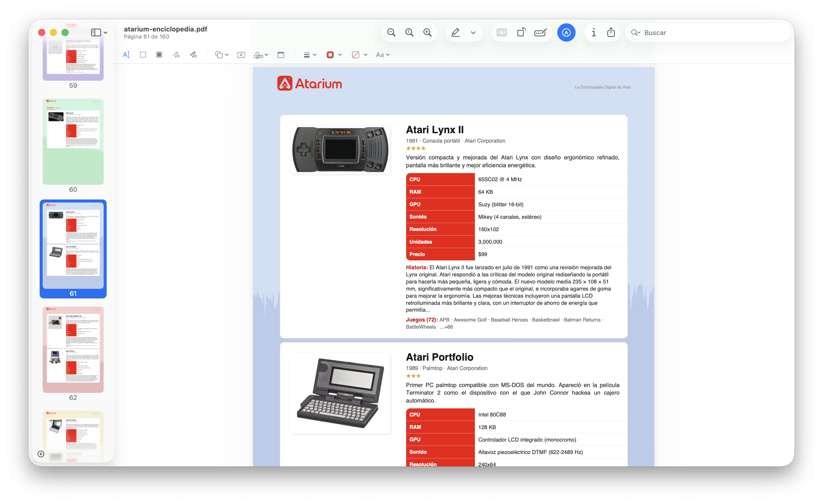Open the fill color dropdown arrow
This screenshot has width=823, height=504.
pyautogui.click(x=366, y=55)
